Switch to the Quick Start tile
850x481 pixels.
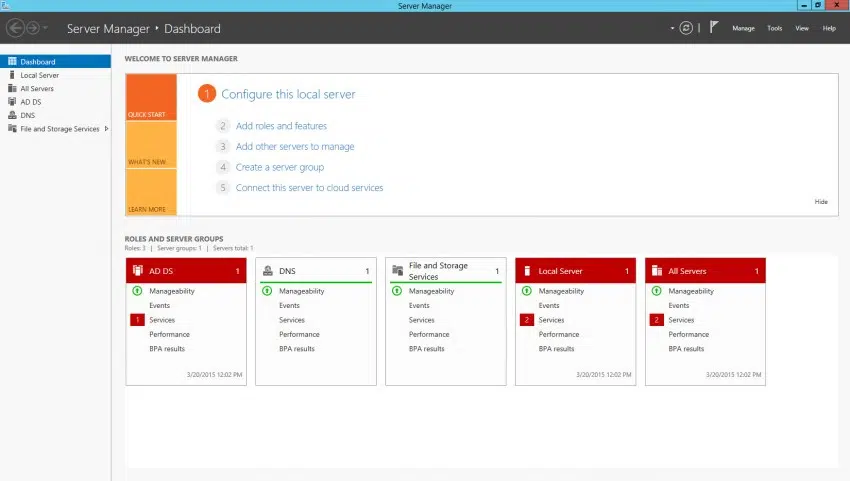(151, 97)
